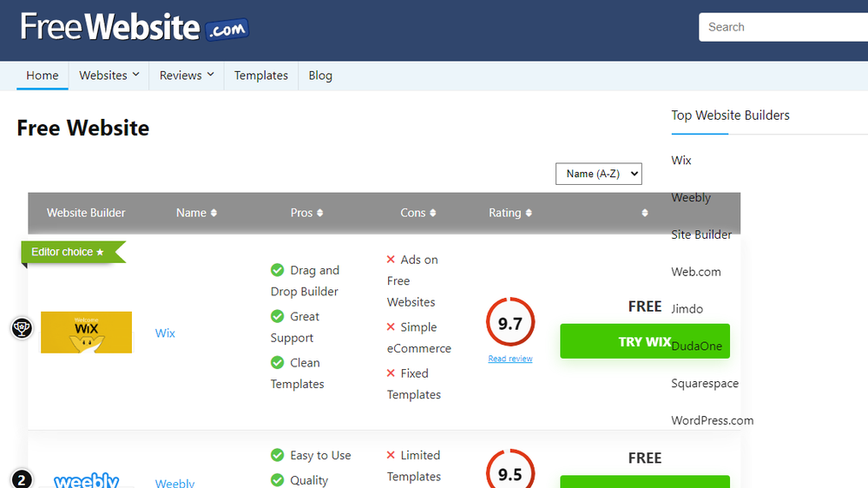The width and height of the screenshot is (868, 488).
Task: Select Squarespace in sidebar list
Action: (x=705, y=383)
